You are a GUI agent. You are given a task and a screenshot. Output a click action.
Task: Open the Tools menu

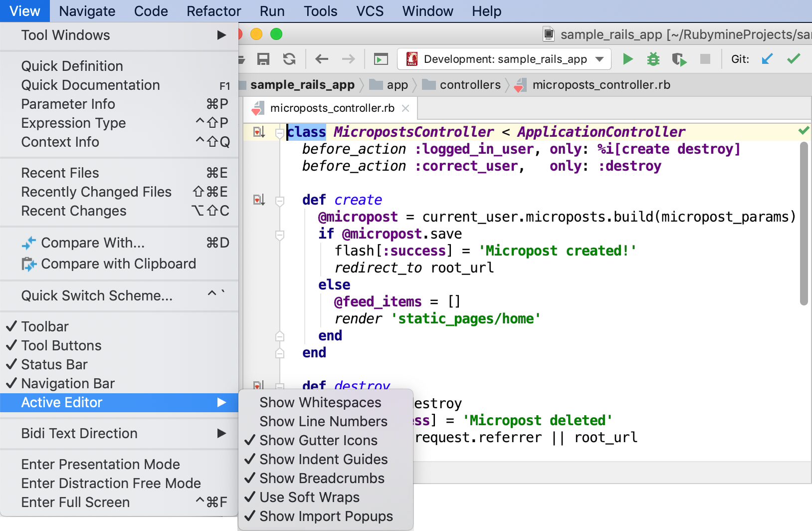pos(321,11)
